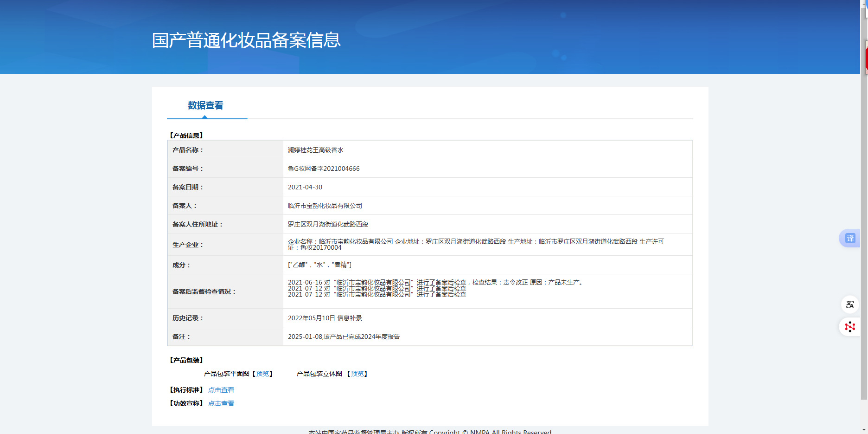Open 点击查看 link beside 执行标准

221,390
